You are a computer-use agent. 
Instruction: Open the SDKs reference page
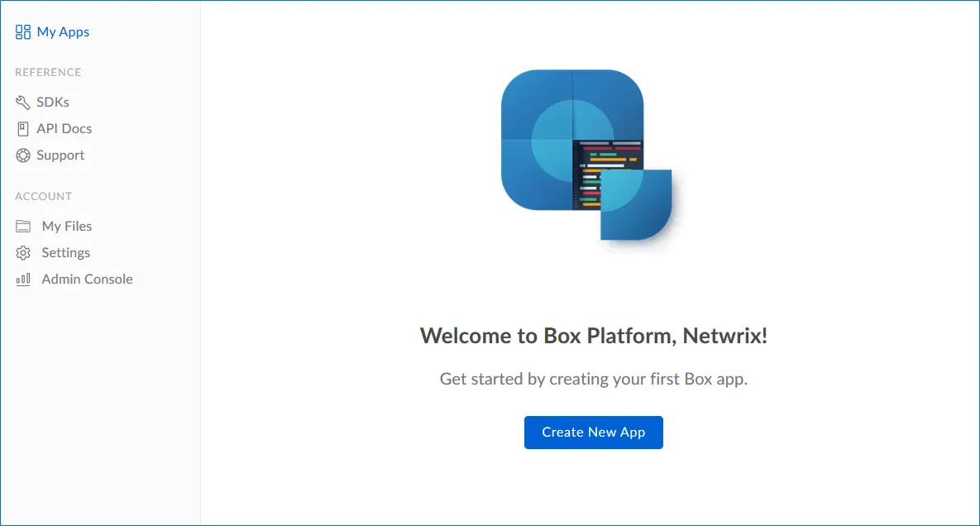pyautogui.click(x=52, y=102)
